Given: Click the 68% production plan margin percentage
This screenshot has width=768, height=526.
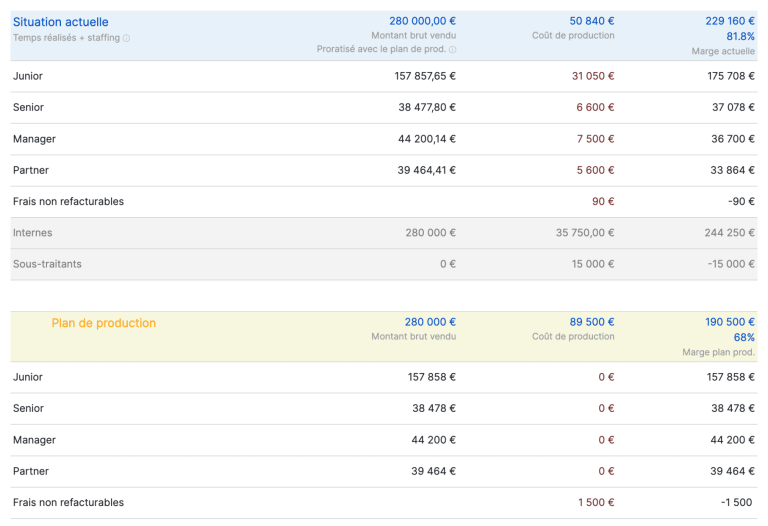Looking at the screenshot, I should (744, 337).
